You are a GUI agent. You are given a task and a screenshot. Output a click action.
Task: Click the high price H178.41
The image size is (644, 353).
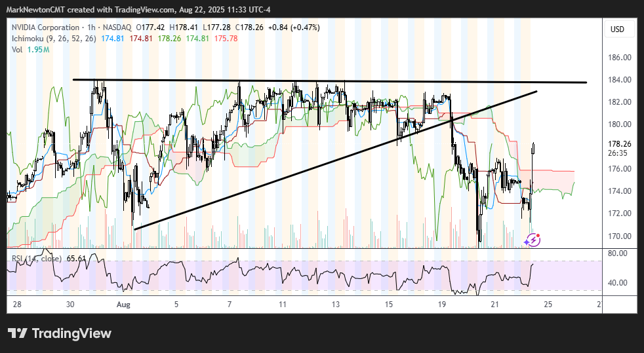[184, 28]
